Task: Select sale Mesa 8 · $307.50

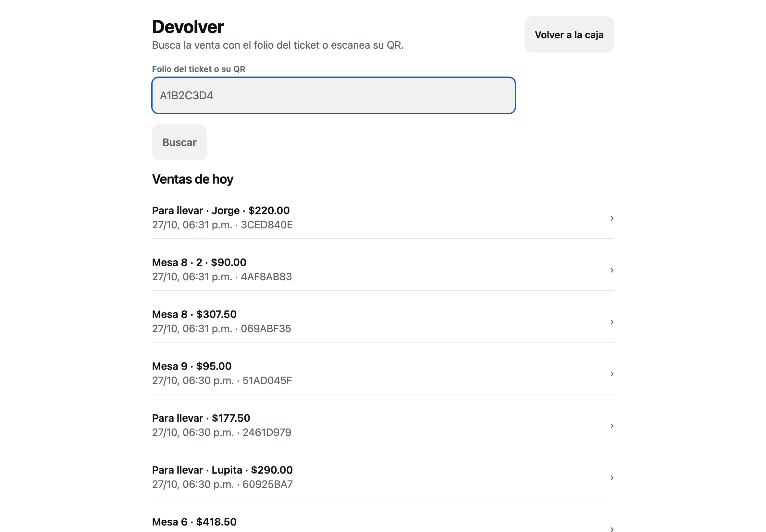Action: click(x=382, y=322)
